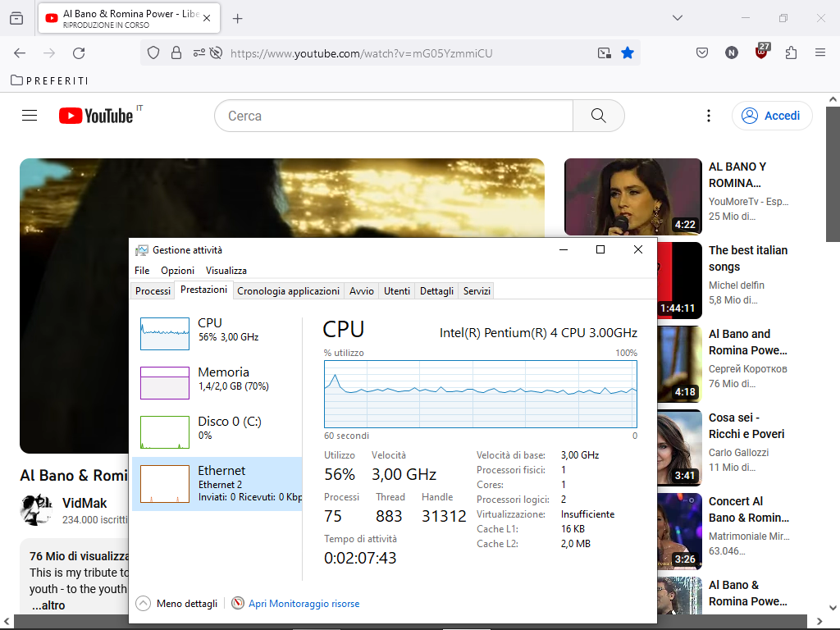
Task: Open a new tab with the plus button
Action: coord(237,19)
